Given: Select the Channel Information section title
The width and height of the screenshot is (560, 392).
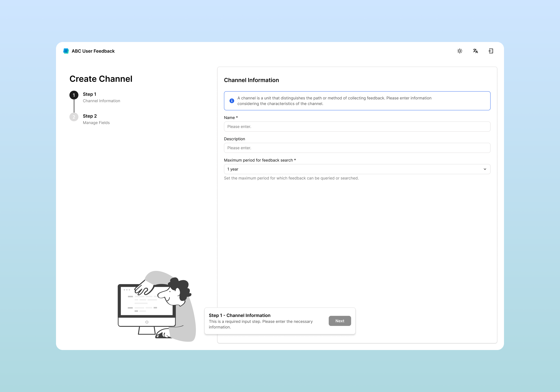Looking at the screenshot, I should coord(251,80).
